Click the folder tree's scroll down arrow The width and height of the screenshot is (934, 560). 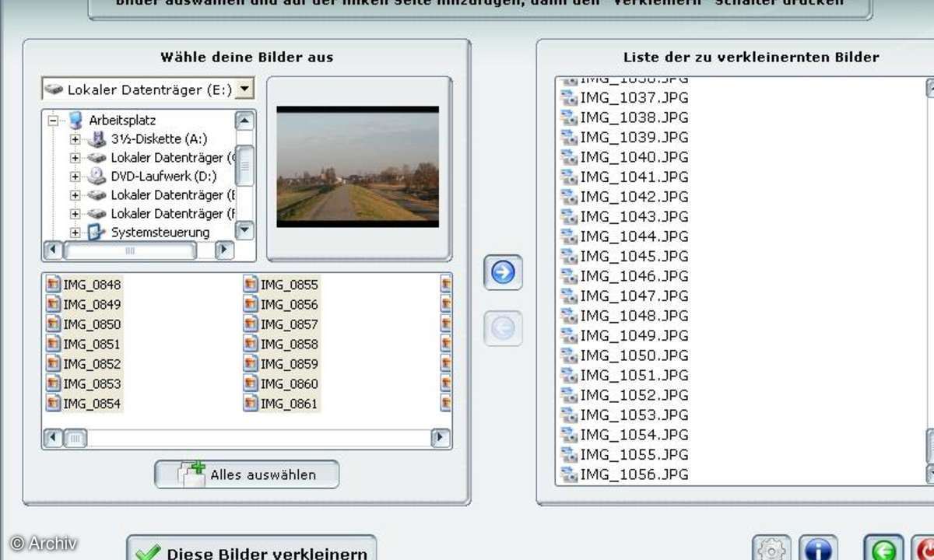[244, 230]
